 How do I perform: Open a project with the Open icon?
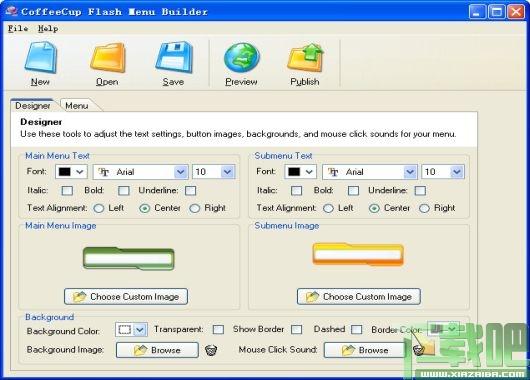107,57
